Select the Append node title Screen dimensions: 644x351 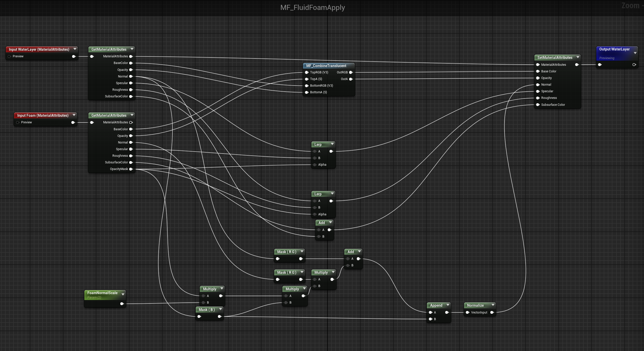(x=436, y=305)
